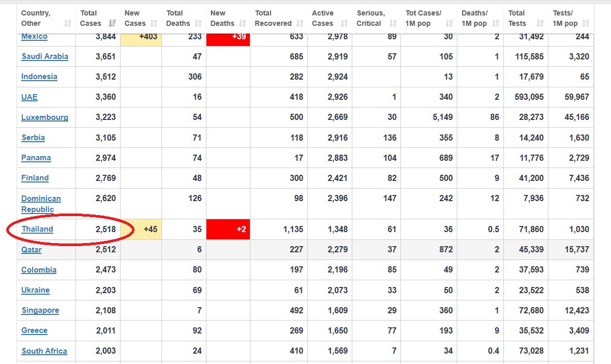This screenshot has height=364, width=611.
Task: Click the Active Cases sort icon
Action: coord(345,24)
